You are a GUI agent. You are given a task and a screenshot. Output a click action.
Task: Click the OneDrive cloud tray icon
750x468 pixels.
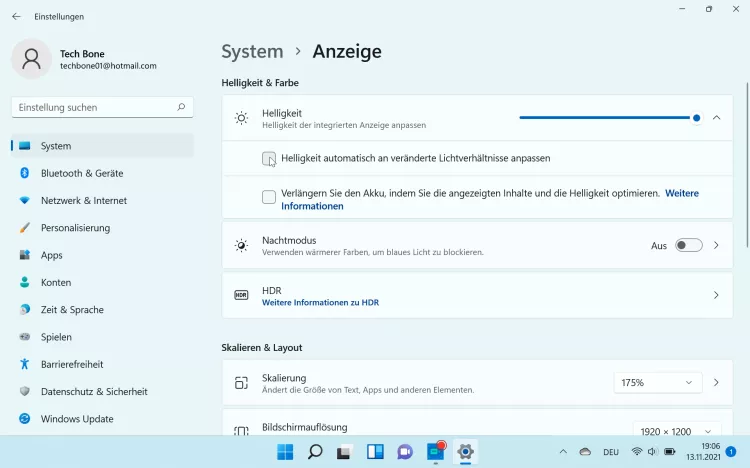(585, 451)
